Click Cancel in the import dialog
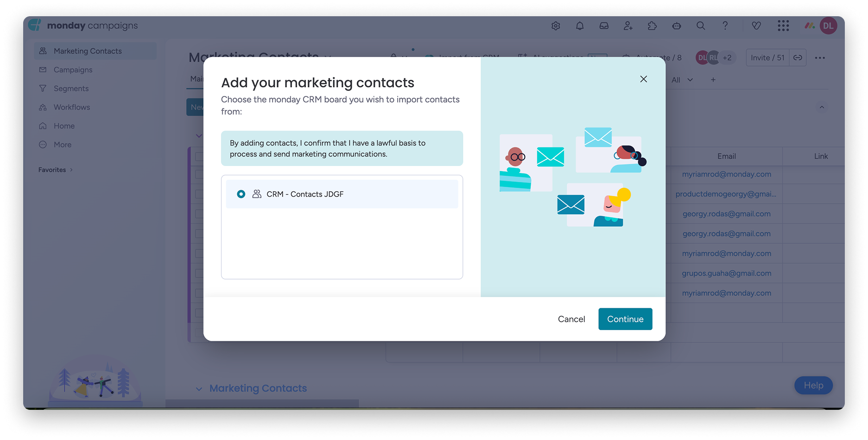868x440 pixels. click(571, 319)
